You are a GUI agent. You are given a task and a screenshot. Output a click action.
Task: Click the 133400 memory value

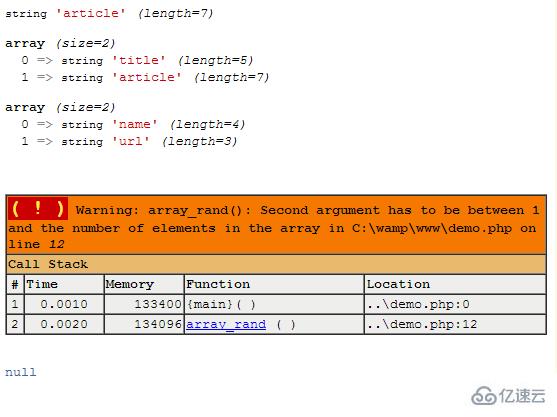tap(158, 304)
